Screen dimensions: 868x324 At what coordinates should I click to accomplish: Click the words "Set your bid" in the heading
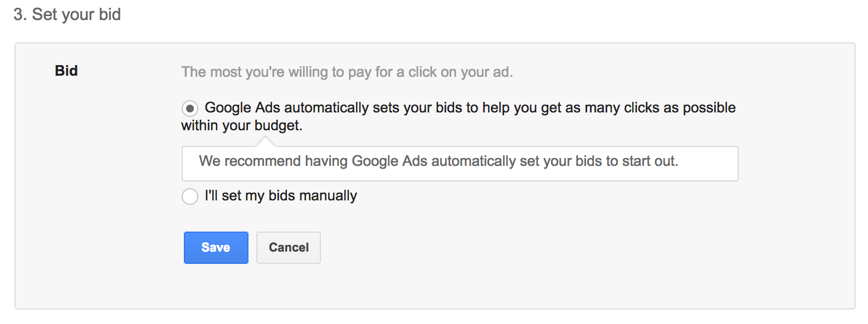pos(76,14)
